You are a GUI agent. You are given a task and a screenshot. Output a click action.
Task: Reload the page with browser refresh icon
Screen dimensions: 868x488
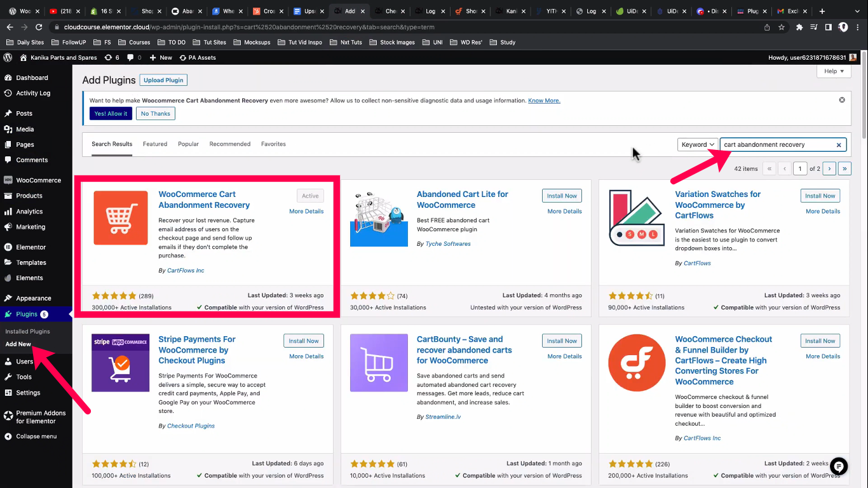[x=39, y=27]
